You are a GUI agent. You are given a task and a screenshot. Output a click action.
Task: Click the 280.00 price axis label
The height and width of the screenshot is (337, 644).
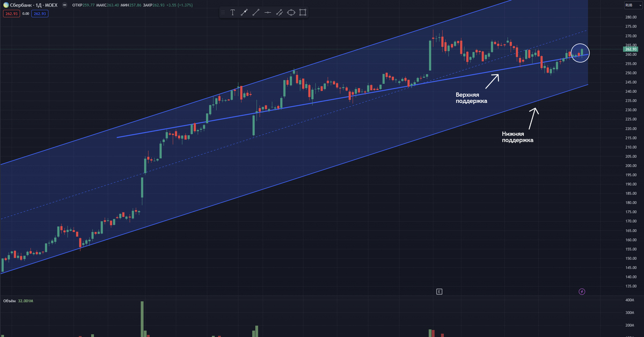coord(630,17)
